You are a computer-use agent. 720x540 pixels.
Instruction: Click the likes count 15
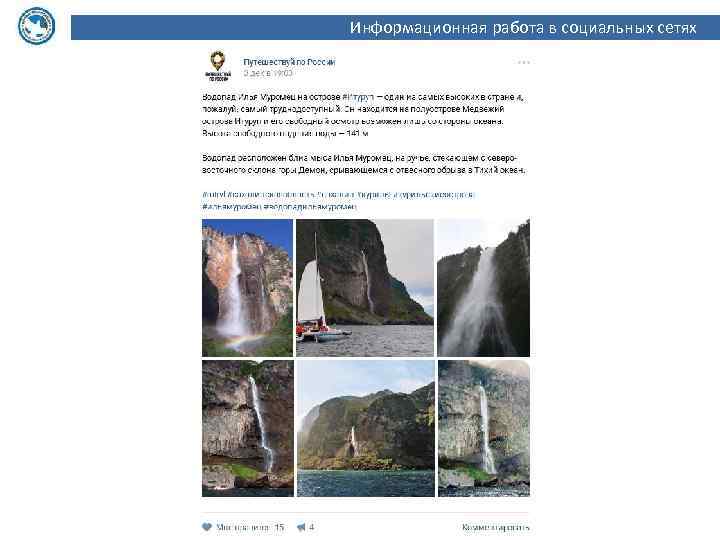(279, 527)
